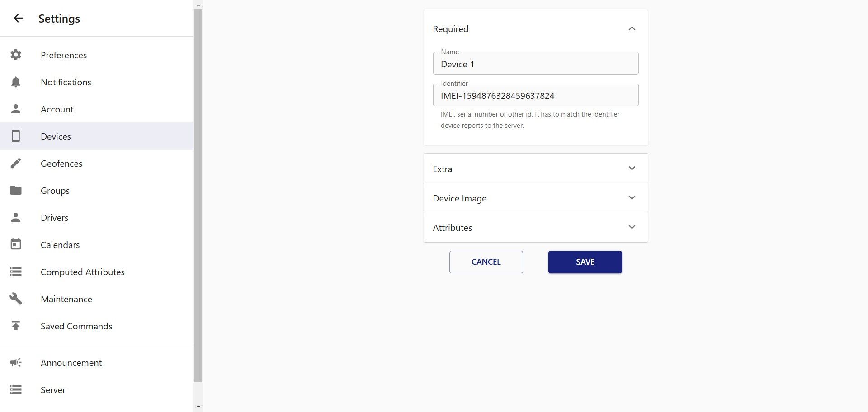This screenshot has width=868, height=412.
Task: Save the device changes
Action: [x=585, y=262]
